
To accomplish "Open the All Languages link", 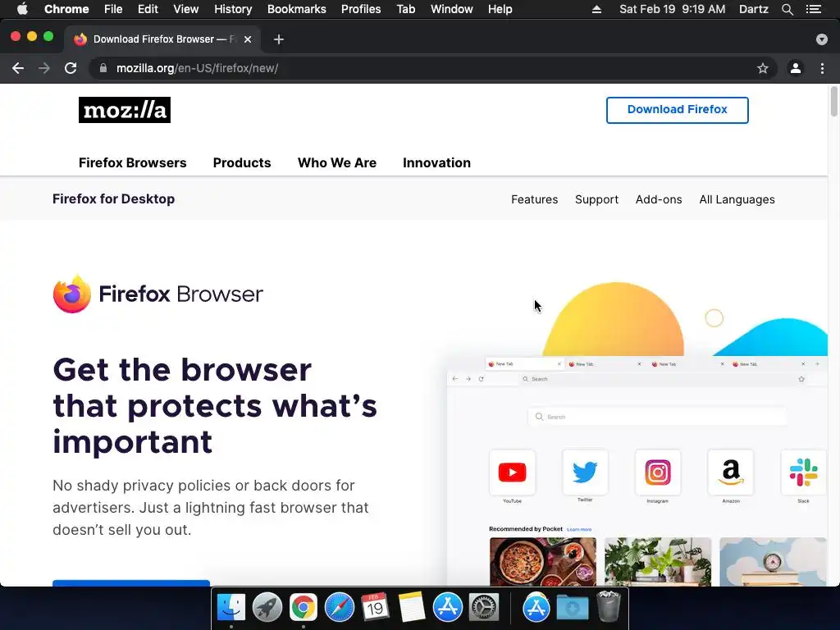I will 737,199.
